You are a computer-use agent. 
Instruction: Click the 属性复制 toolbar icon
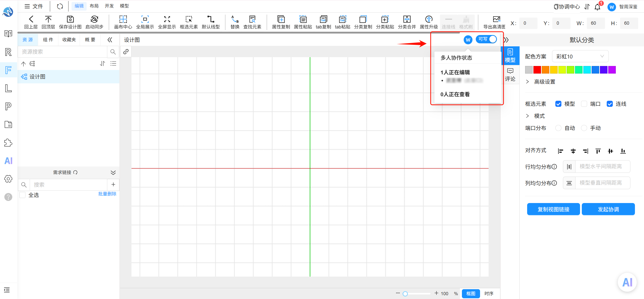point(281,19)
